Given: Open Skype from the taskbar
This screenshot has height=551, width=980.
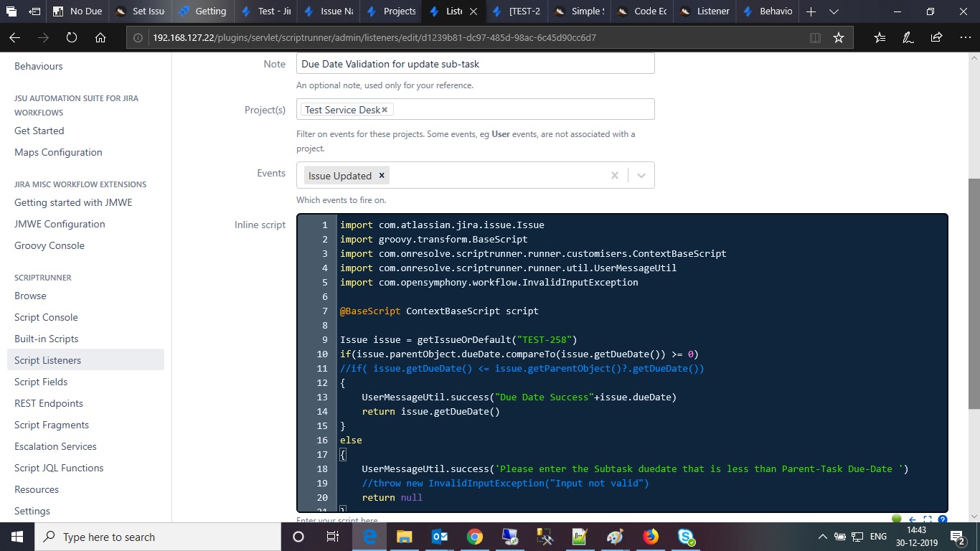Looking at the screenshot, I should 686,537.
